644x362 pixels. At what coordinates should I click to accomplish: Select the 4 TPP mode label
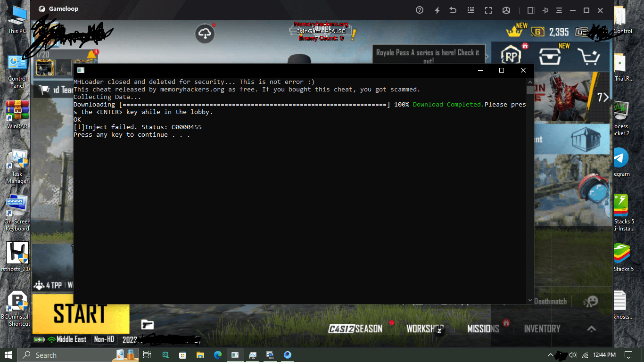pyautogui.click(x=48, y=285)
